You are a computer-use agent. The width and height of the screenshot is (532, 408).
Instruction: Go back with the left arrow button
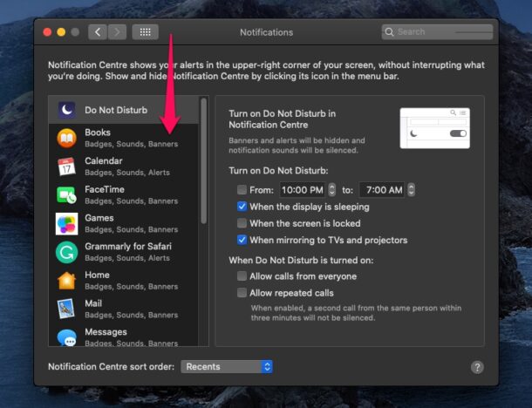(97, 32)
